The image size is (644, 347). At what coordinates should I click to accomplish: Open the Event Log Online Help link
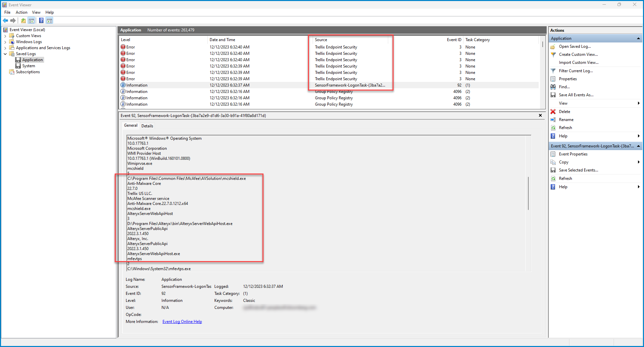182,322
